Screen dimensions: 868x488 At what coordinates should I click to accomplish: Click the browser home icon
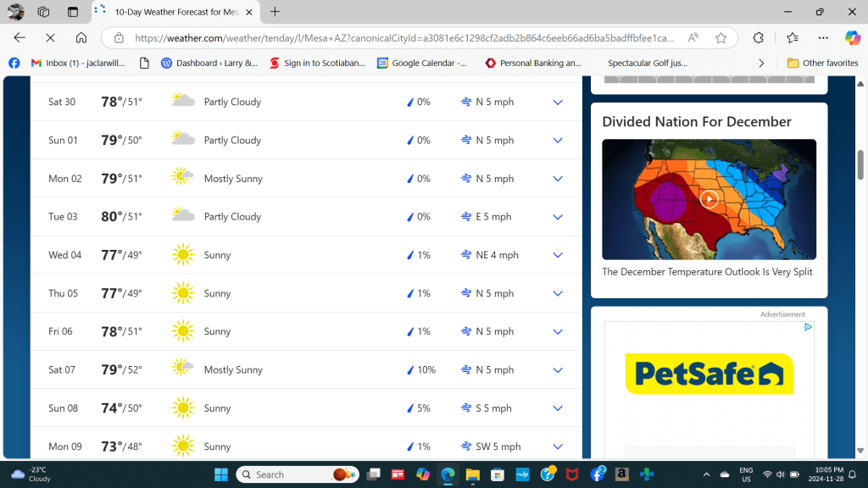click(x=81, y=38)
